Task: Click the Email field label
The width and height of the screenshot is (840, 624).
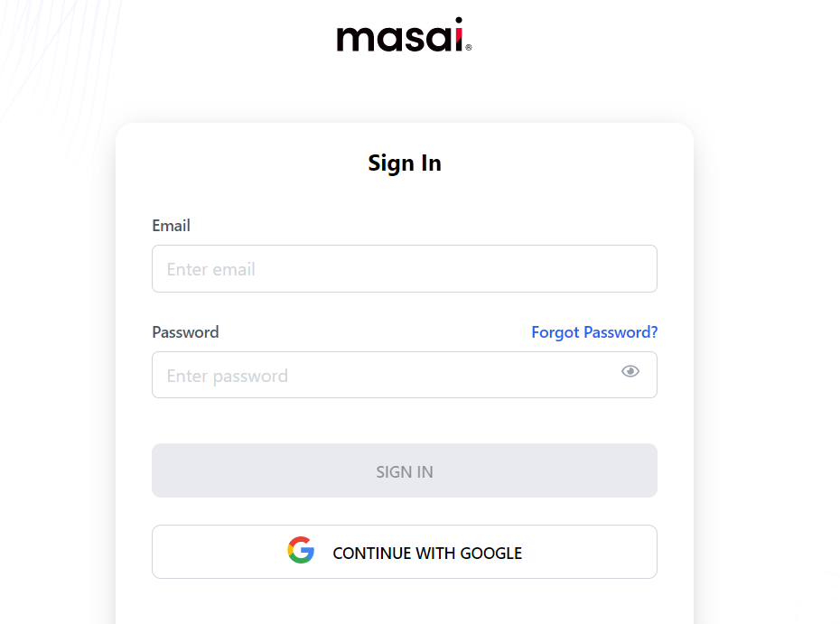Action: [171, 226]
